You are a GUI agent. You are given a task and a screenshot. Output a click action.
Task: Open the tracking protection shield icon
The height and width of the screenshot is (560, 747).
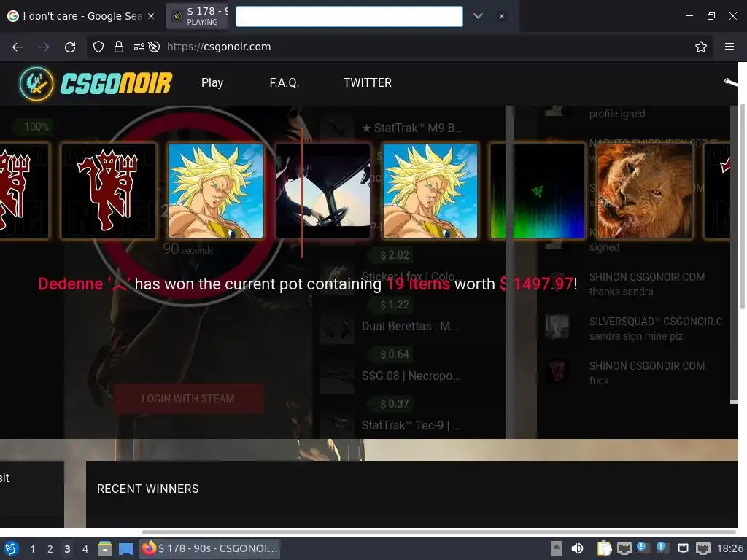[x=98, y=47]
